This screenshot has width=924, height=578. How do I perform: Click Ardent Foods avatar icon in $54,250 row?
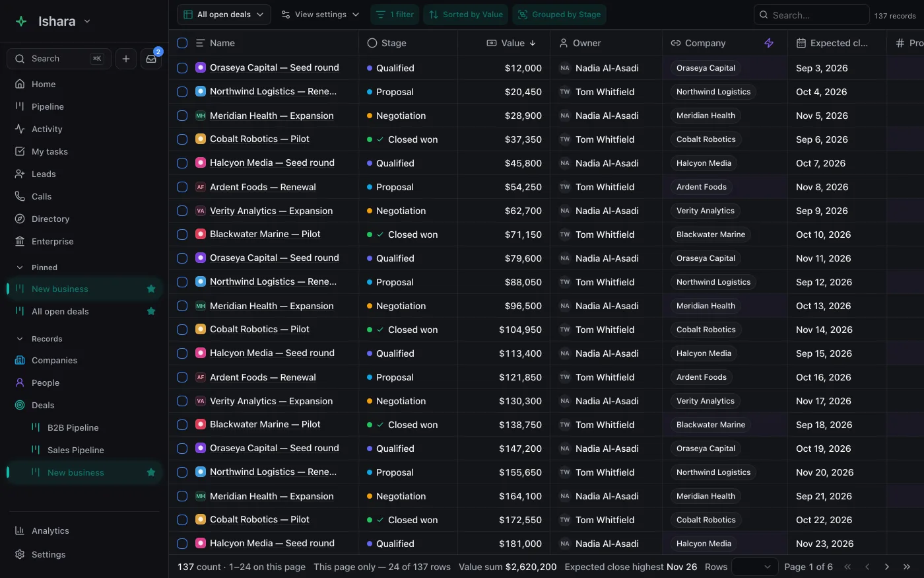(201, 187)
